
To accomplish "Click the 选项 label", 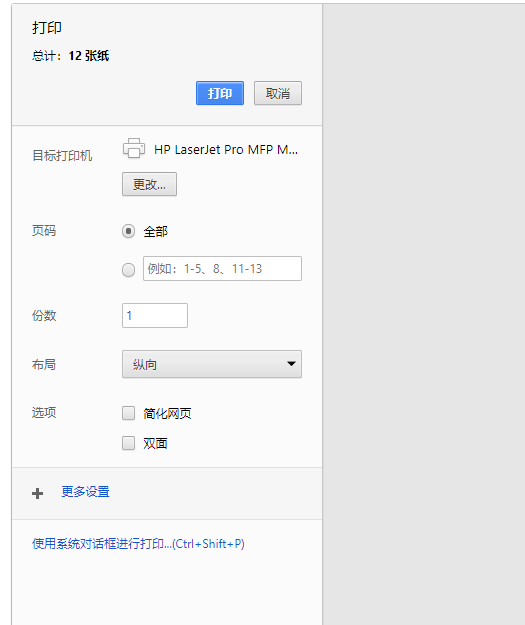I will click(x=44, y=412).
